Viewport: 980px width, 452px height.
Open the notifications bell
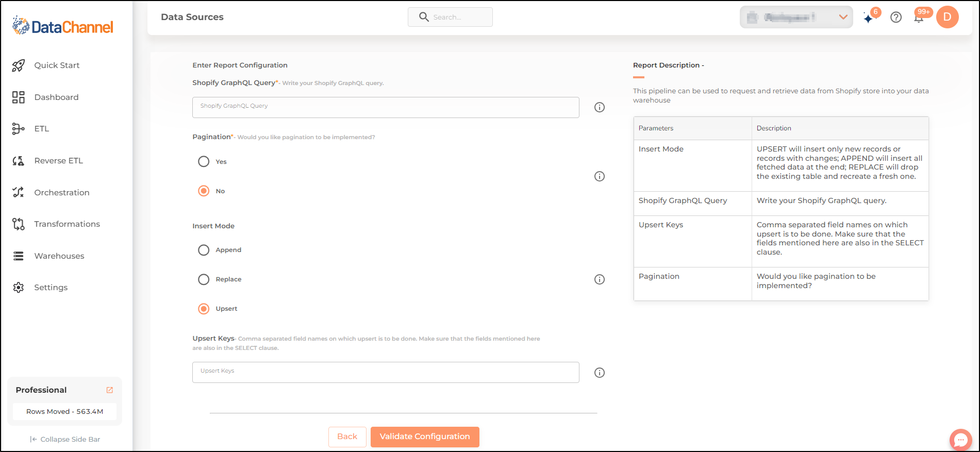pos(919,18)
